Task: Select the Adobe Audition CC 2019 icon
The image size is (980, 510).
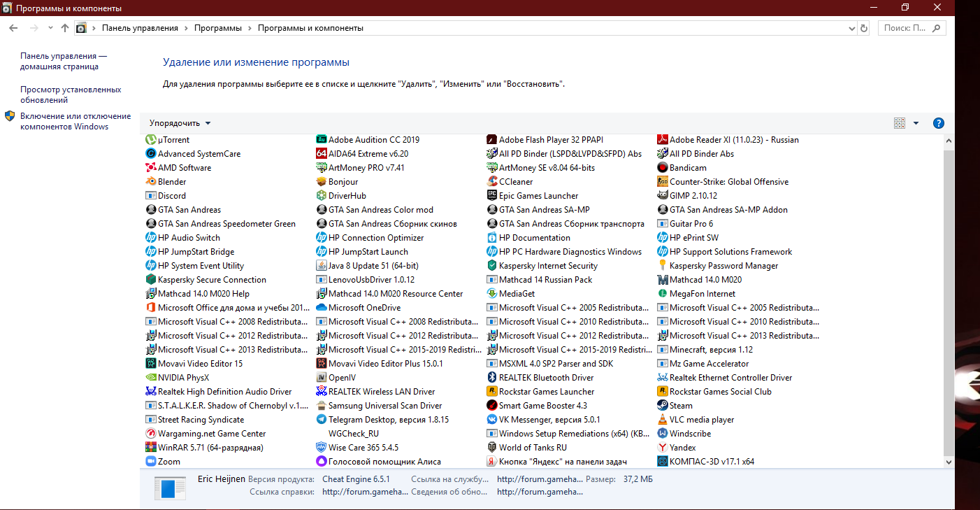Action: click(322, 140)
